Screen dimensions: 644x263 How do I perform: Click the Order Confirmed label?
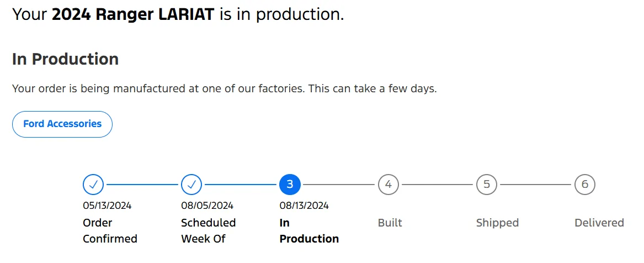(x=110, y=230)
